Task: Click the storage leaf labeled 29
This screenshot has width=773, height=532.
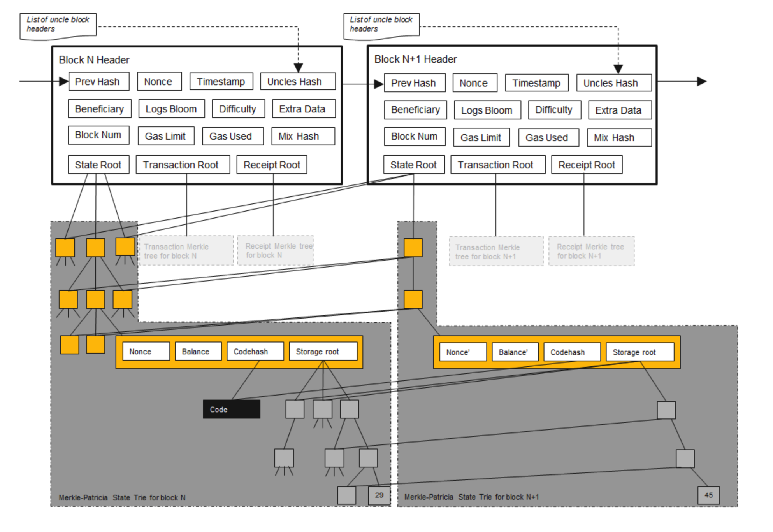Action: 379,495
